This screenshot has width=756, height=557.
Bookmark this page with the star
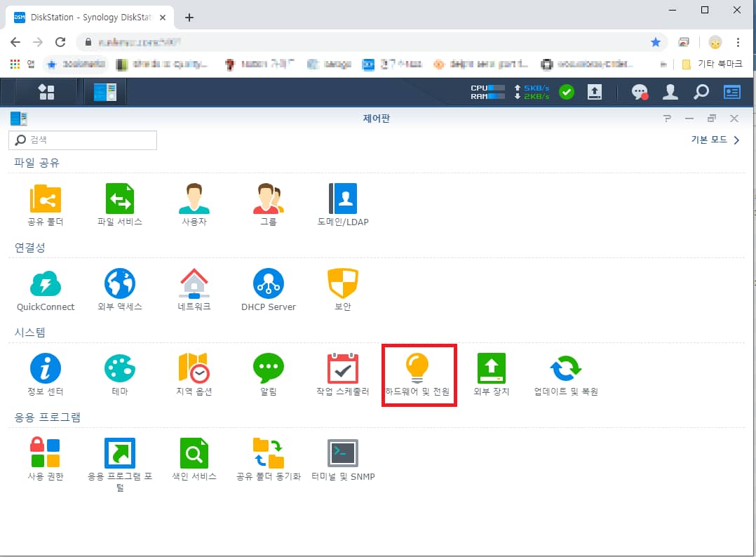(x=655, y=42)
